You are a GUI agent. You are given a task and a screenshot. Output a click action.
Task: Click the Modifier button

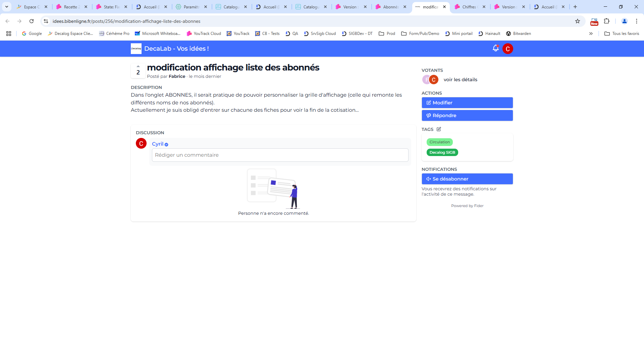467,103
